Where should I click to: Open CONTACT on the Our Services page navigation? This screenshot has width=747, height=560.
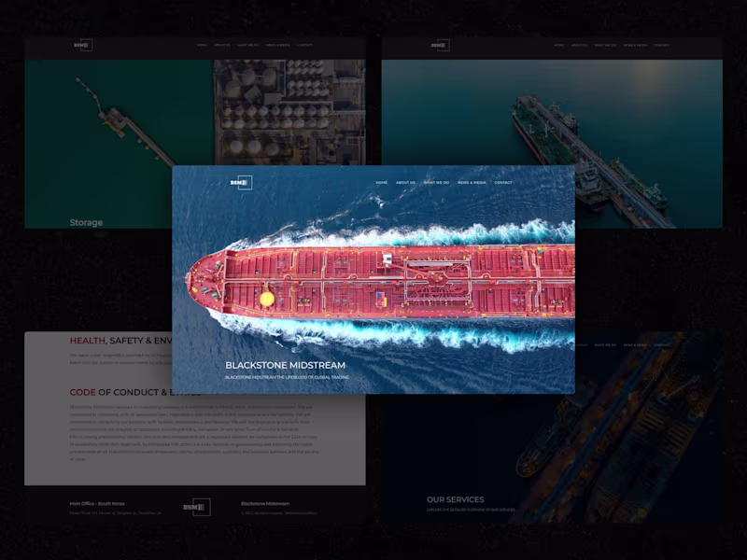pos(661,344)
